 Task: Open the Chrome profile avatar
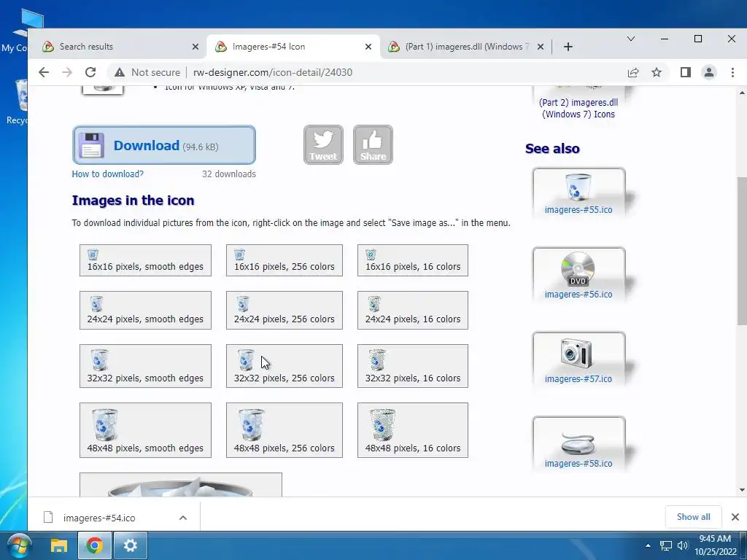point(709,72)
